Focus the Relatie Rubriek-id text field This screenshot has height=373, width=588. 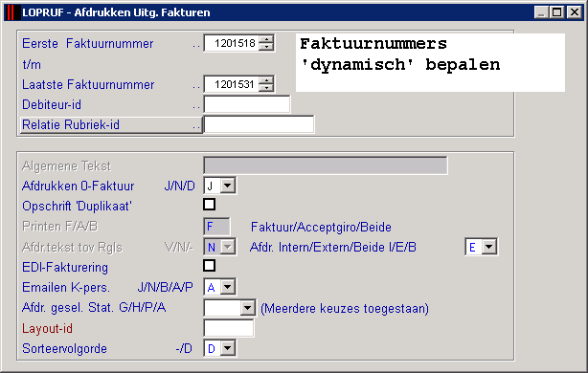click(x=259, y=124)
